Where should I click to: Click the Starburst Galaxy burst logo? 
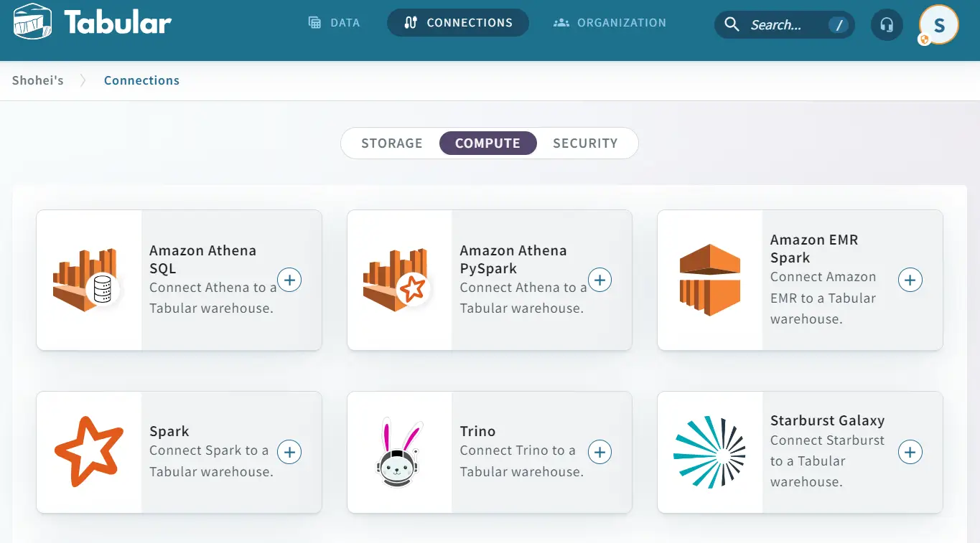pos(710,452)
